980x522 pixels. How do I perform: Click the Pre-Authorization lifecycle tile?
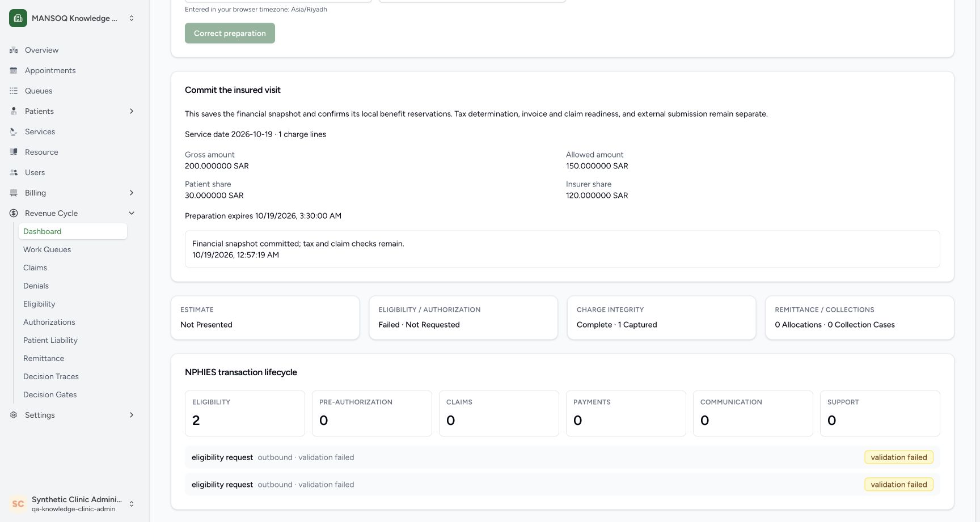tap(372, 413)
